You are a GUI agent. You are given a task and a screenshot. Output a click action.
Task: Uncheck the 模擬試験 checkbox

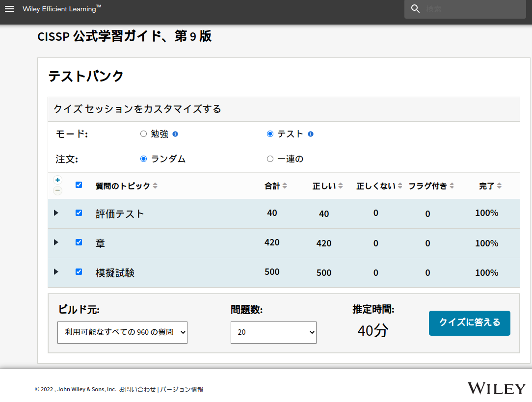(79, 272)
